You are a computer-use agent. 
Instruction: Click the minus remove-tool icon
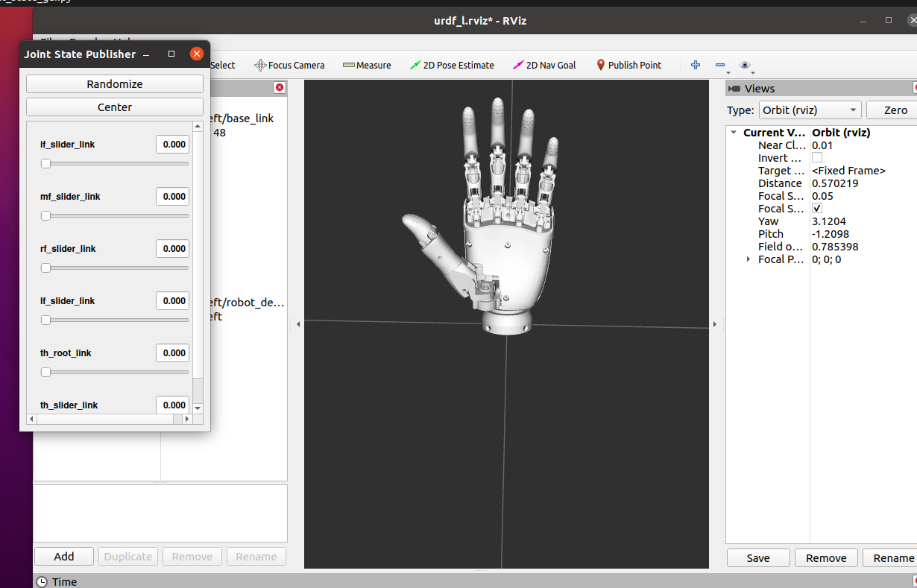click(719, 66)
